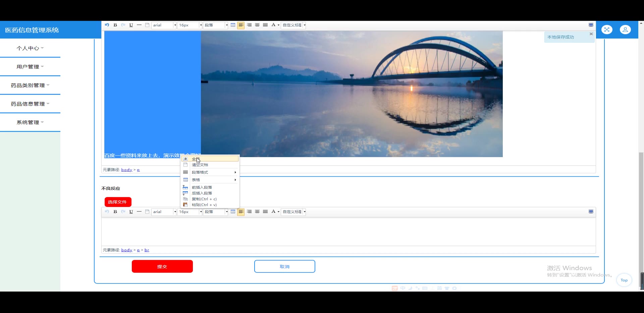Click body link in bridge-image editor path
The height and width of the screenshot is (313, 644).
127,170
